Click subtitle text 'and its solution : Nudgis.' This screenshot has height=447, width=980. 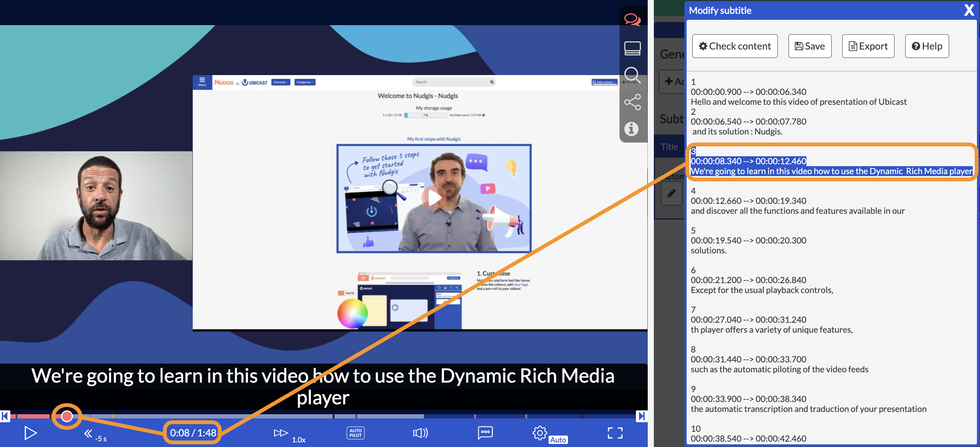click(737, 131)
